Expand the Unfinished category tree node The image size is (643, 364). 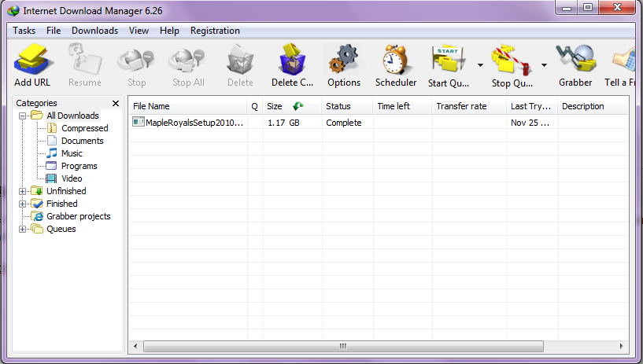(23, 191)
